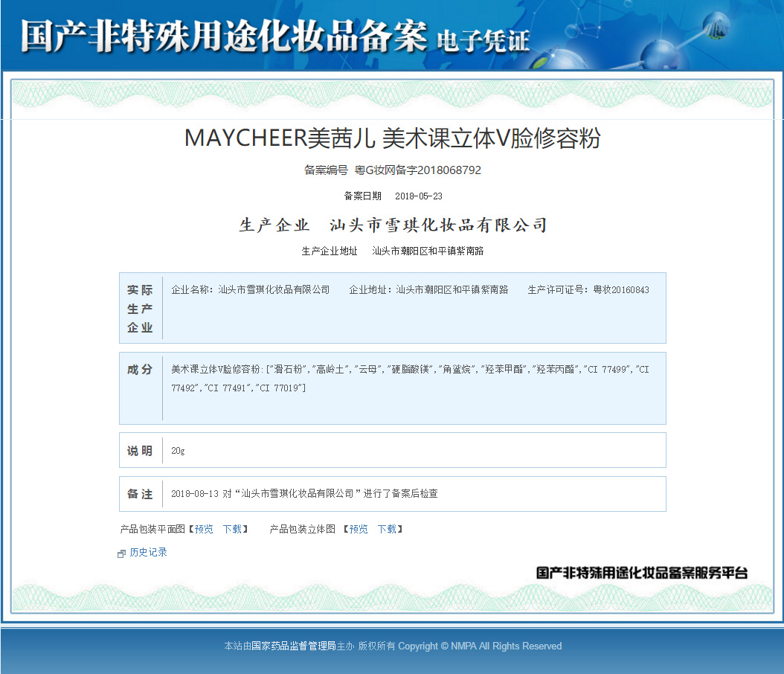Click the 备案编号 label
This screenshot has width=784, height=674.
(x=326, y=170)
